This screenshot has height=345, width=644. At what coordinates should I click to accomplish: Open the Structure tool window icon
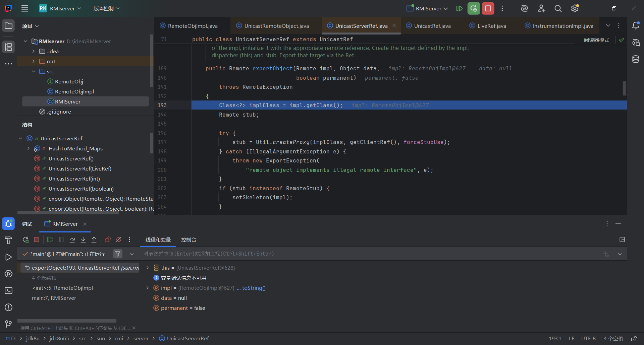click(x=8, y=47)
